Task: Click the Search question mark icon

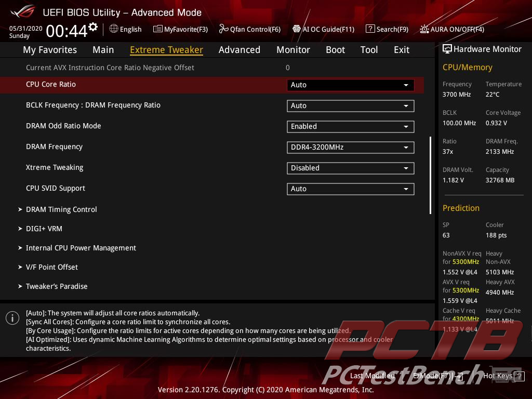Action: 370,29
